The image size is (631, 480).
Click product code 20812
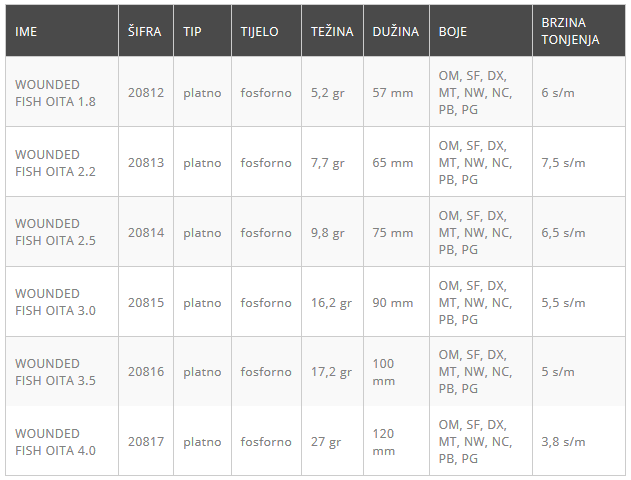[145, 93]
